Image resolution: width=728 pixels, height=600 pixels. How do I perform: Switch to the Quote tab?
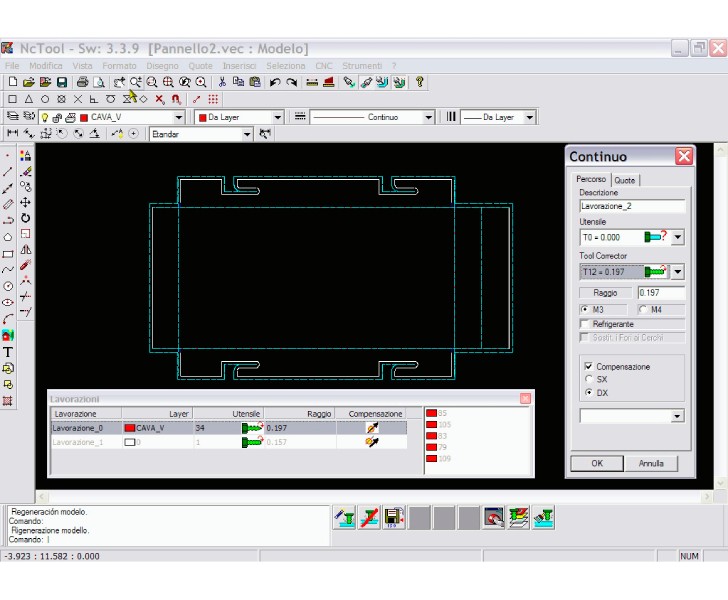pos(624,180)
